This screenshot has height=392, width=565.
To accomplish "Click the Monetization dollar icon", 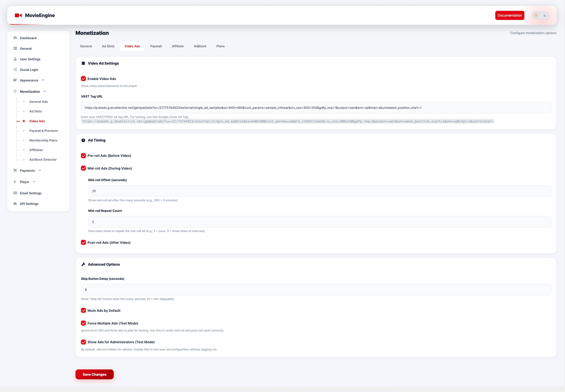I will click(15, 91).
